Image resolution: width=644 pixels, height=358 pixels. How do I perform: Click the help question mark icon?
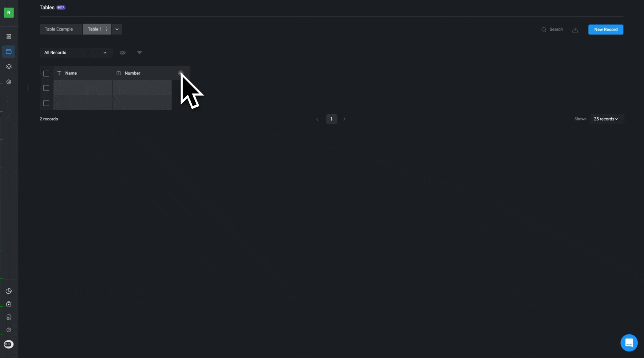[x=9, y=330]
